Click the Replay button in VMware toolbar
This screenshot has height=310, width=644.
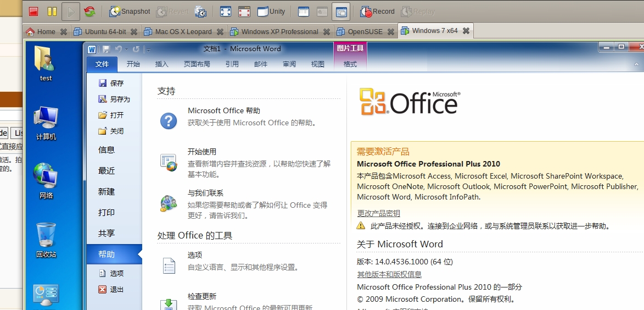tap(418, 12)
